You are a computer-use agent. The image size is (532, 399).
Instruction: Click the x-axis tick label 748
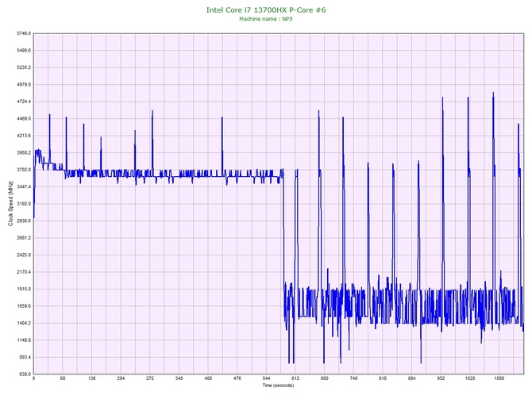(354, 378)
